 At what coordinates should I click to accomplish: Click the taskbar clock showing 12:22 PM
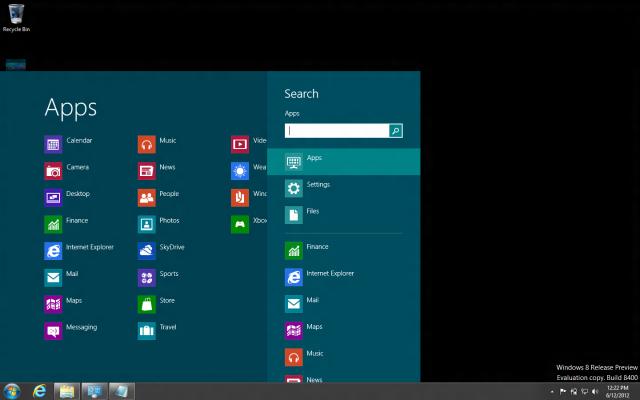617,391
